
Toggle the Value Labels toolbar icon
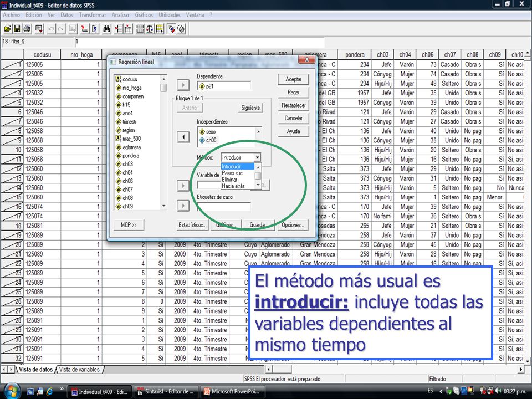coord(171,29)
